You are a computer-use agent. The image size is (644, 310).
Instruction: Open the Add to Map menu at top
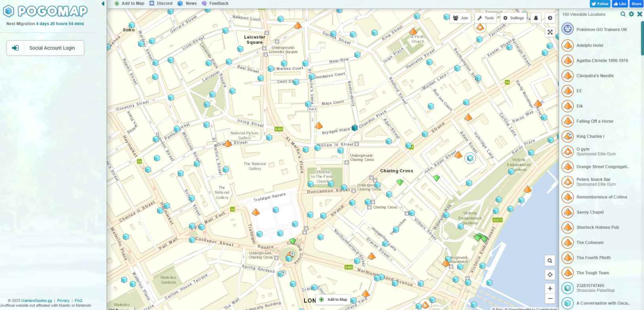[129, 3]
